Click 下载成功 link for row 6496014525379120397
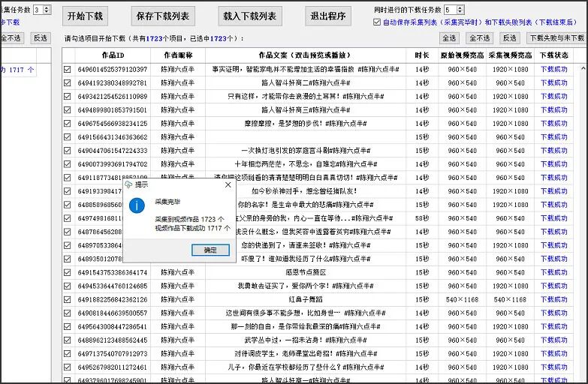 [554, 69]
